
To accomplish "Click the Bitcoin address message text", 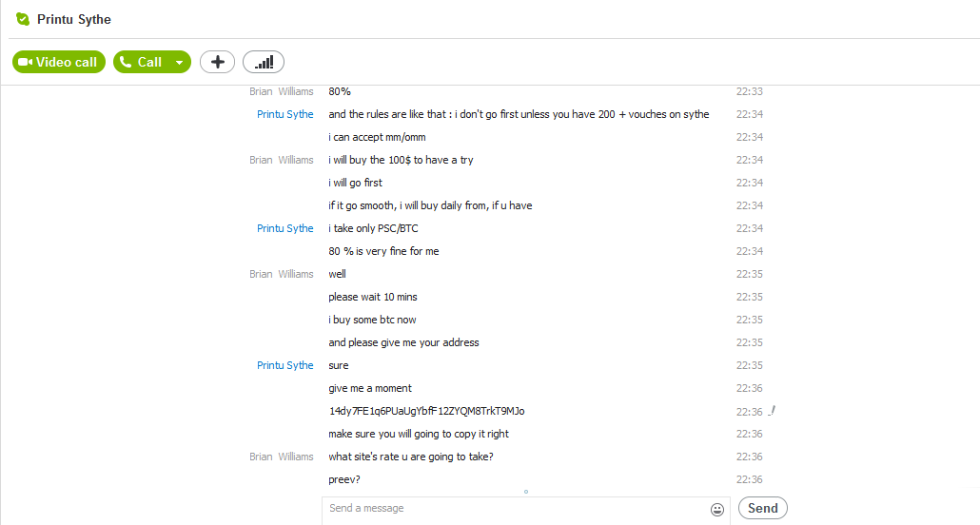I will 427,411.
